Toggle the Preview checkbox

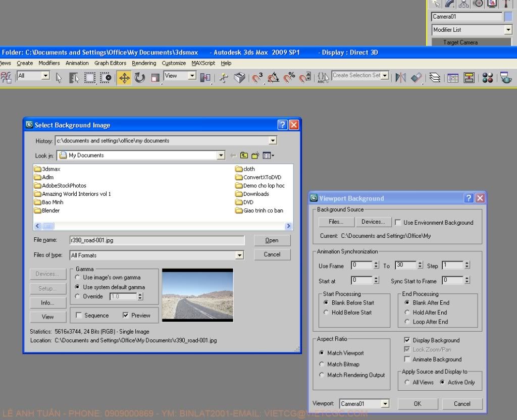(125, 315)
